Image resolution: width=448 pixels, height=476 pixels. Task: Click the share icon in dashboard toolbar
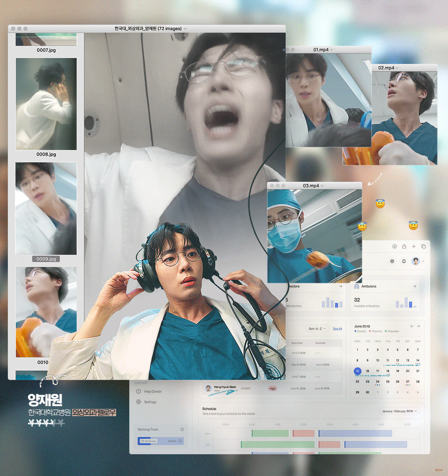pyautogui.click(x=404, y=247)
